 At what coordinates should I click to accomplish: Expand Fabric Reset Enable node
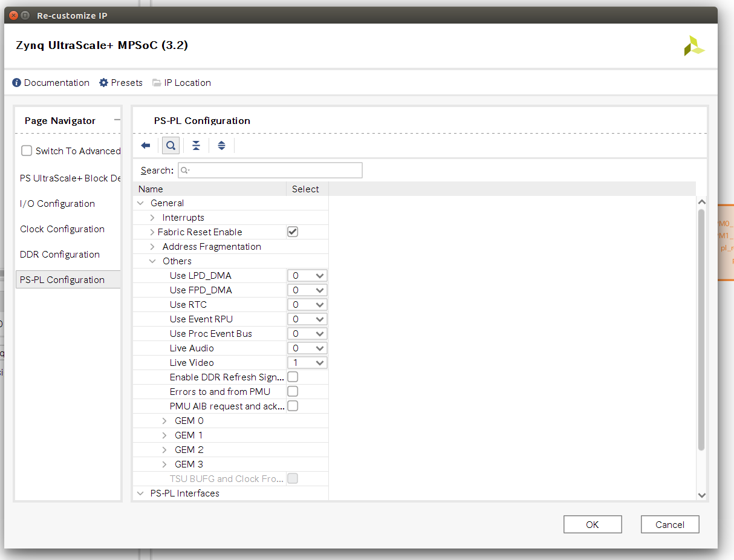[152, 232]
